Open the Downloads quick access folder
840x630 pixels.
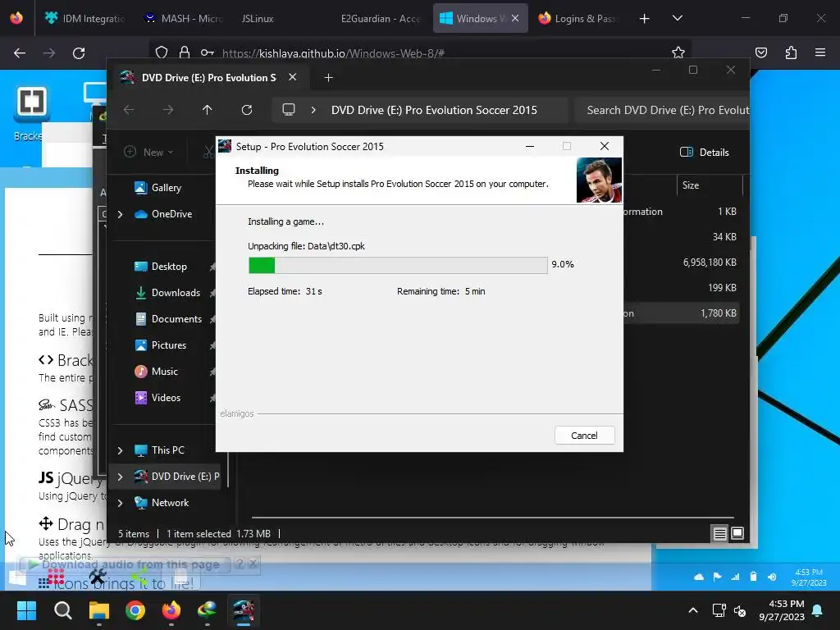(x=176, y=293)
